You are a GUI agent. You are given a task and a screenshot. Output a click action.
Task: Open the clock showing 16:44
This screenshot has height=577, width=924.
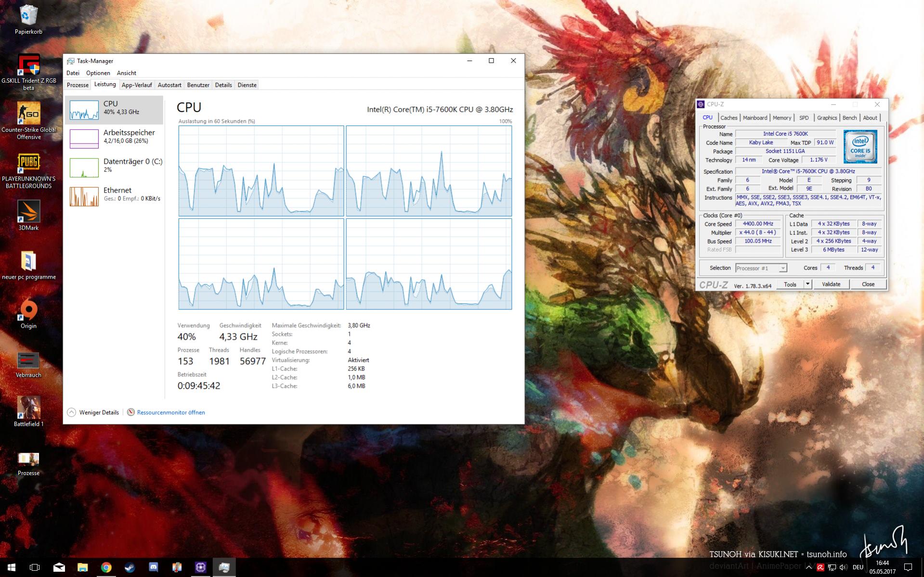point(883,567)
